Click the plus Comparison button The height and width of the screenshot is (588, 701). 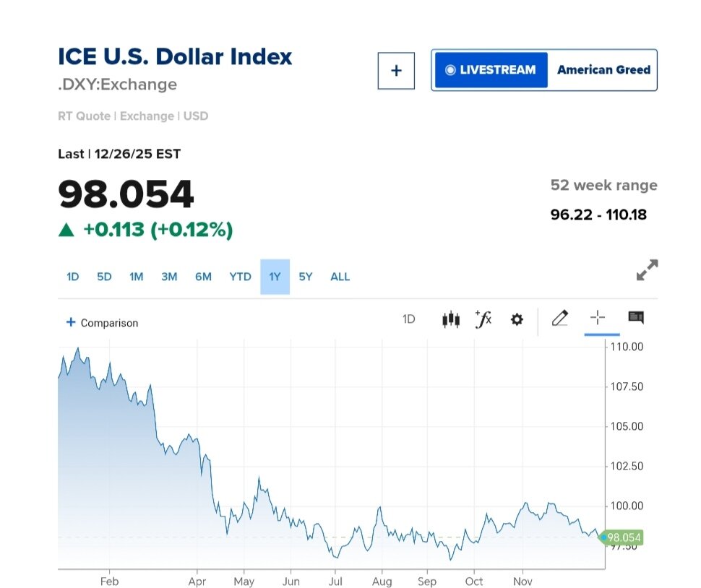[102, 323]
